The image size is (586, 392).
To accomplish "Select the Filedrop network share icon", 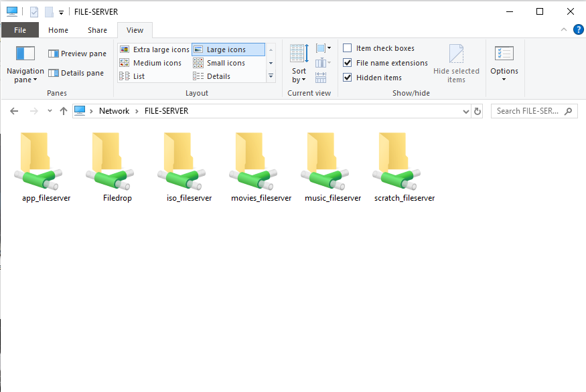I will pyautogui.click(x=110, y=161).
